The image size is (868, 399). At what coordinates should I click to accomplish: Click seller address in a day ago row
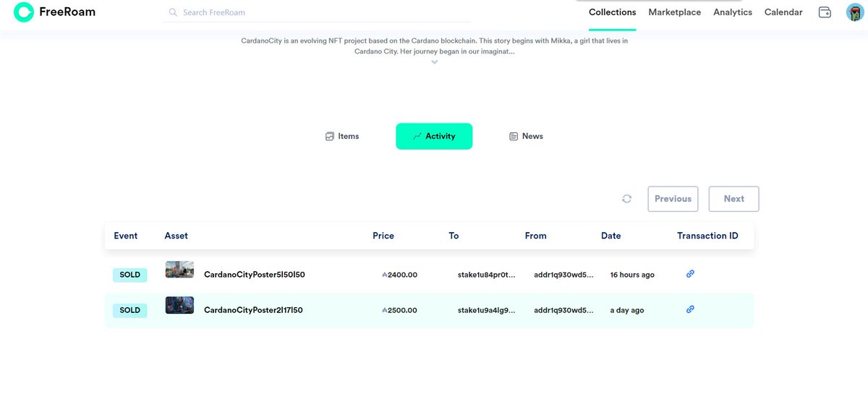point(563,310)
